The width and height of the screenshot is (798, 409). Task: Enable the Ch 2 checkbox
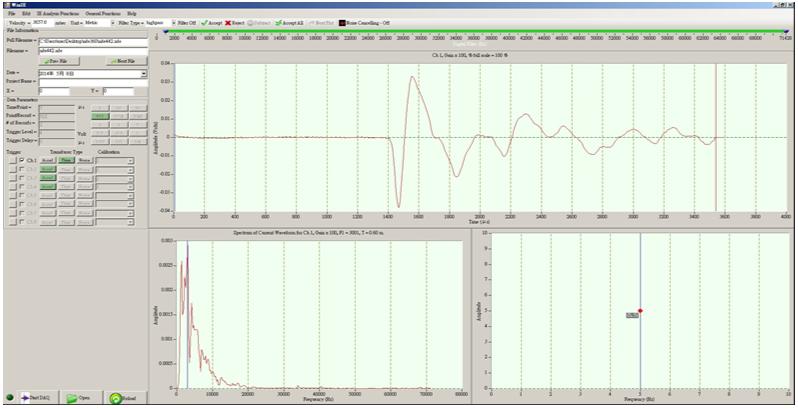[x=21, y=169]
